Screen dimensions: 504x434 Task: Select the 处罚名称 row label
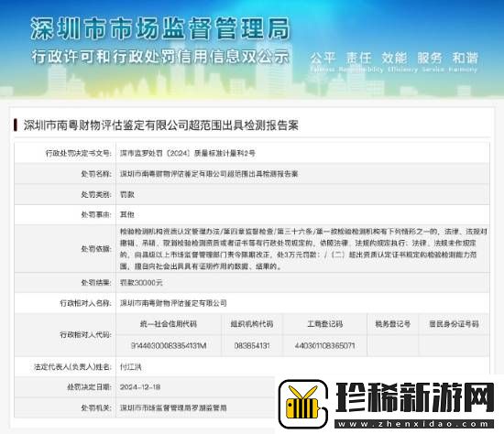click(x=96, y=174)
